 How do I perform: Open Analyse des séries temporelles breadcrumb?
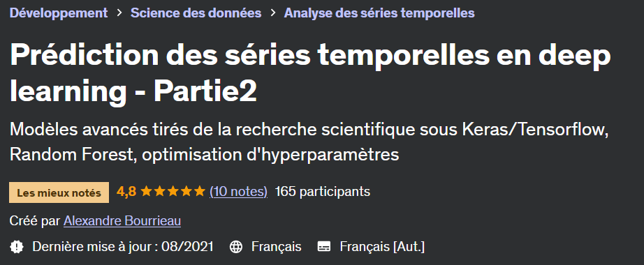tap(379, 13)
